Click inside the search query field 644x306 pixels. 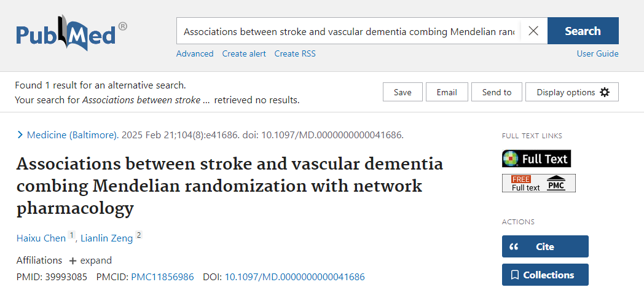tap(348, 31)
